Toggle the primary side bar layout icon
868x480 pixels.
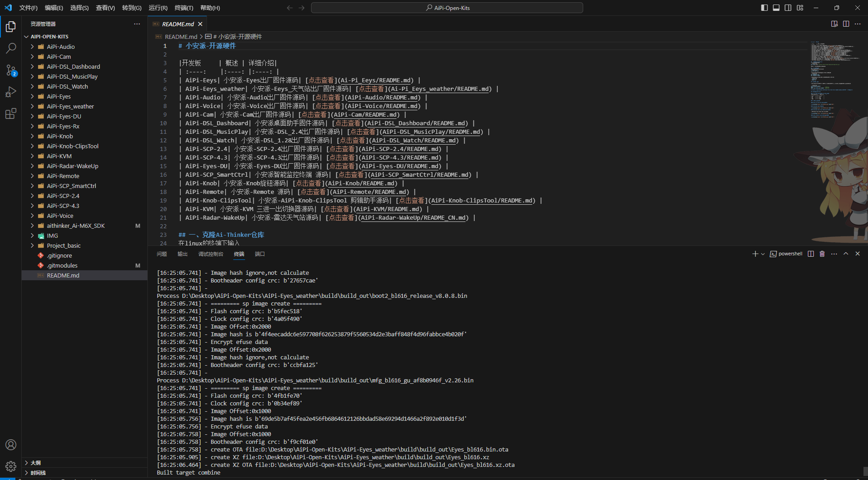[764, 8]
